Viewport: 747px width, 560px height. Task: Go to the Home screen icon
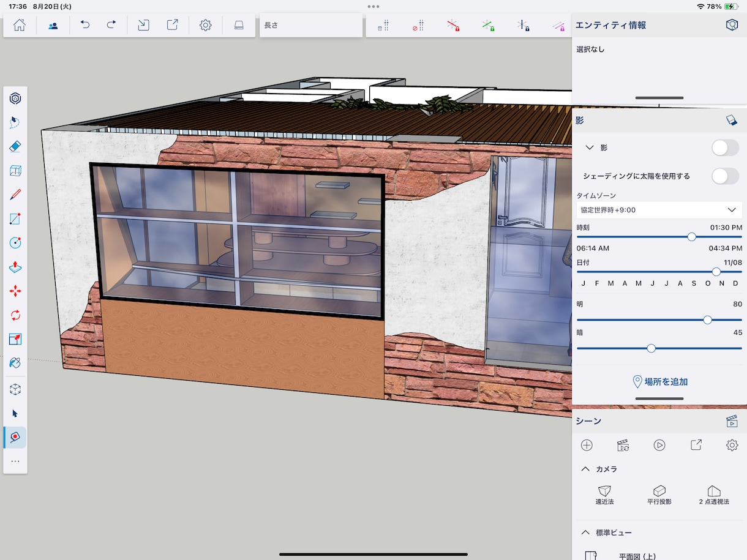click(x=20, y=25)
